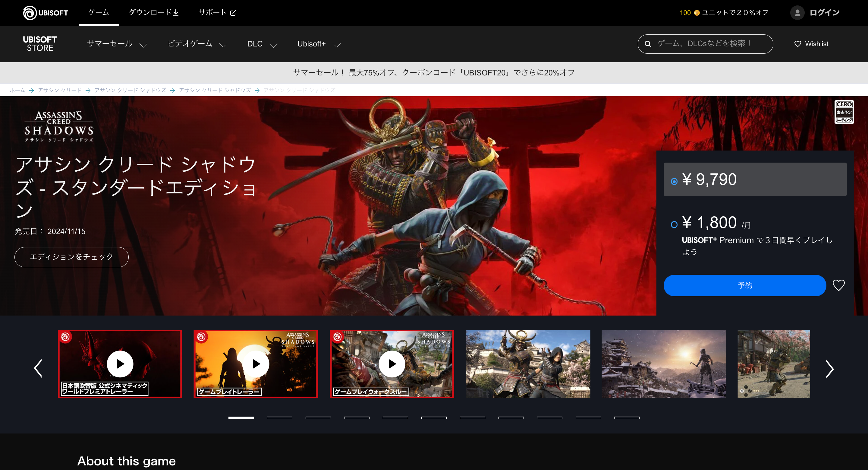The width and height of the screenshot is (868, 470).
Task: Select the ¥9,790 purchase option
Action: coord(674,181)
